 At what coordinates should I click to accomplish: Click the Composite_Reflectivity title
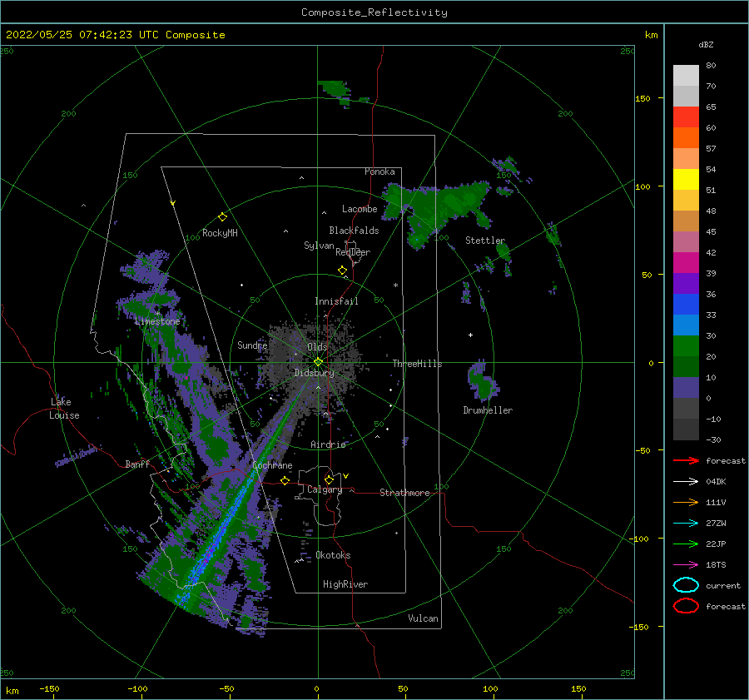point(374,12)
